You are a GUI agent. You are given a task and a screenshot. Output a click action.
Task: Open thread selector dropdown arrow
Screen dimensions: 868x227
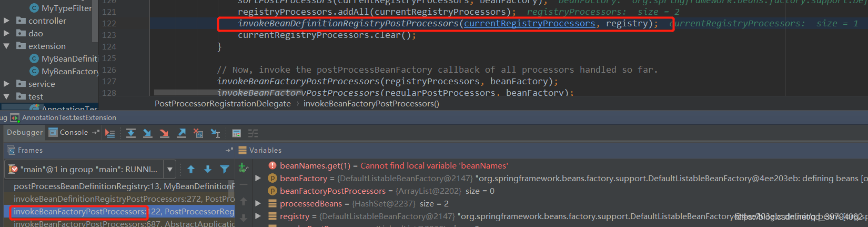[170, 170]
